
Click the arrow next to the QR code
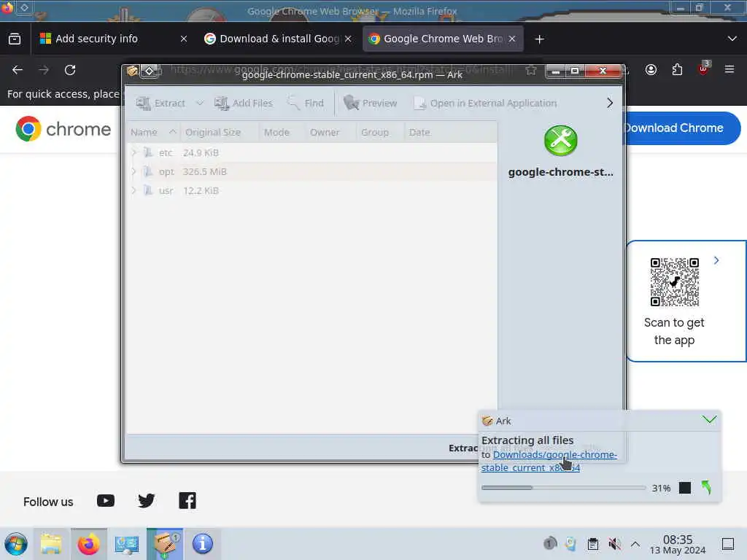pos(716,260)
